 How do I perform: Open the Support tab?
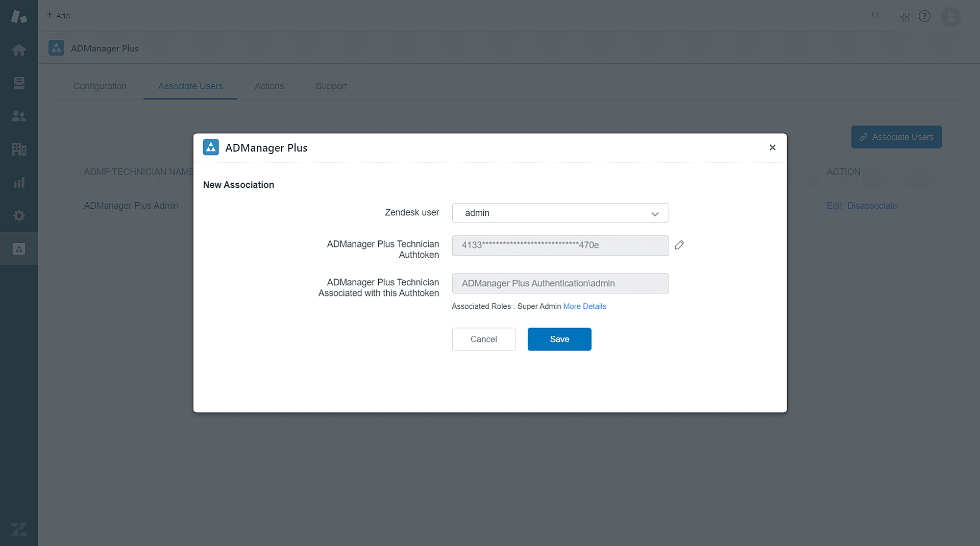(x=331, y=86)
